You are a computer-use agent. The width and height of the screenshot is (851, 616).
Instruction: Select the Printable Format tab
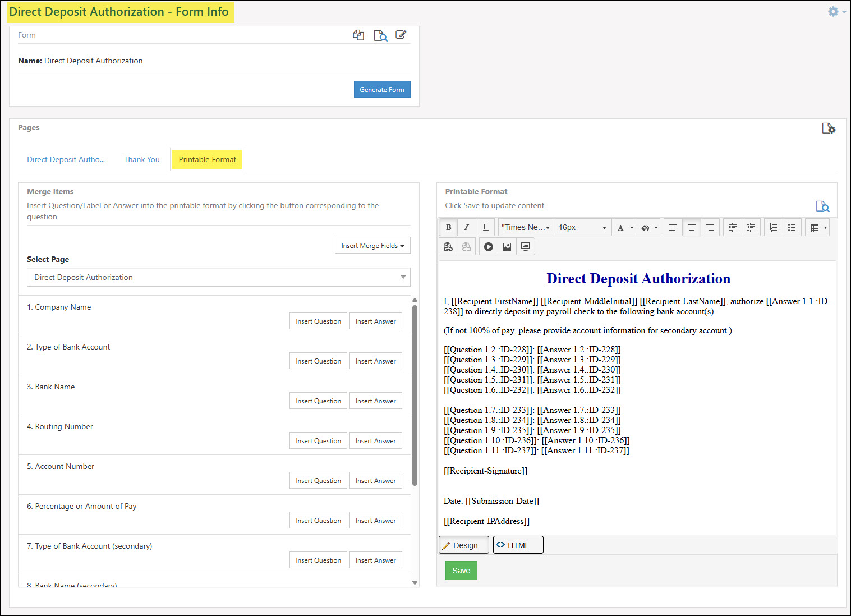[208, 159]
